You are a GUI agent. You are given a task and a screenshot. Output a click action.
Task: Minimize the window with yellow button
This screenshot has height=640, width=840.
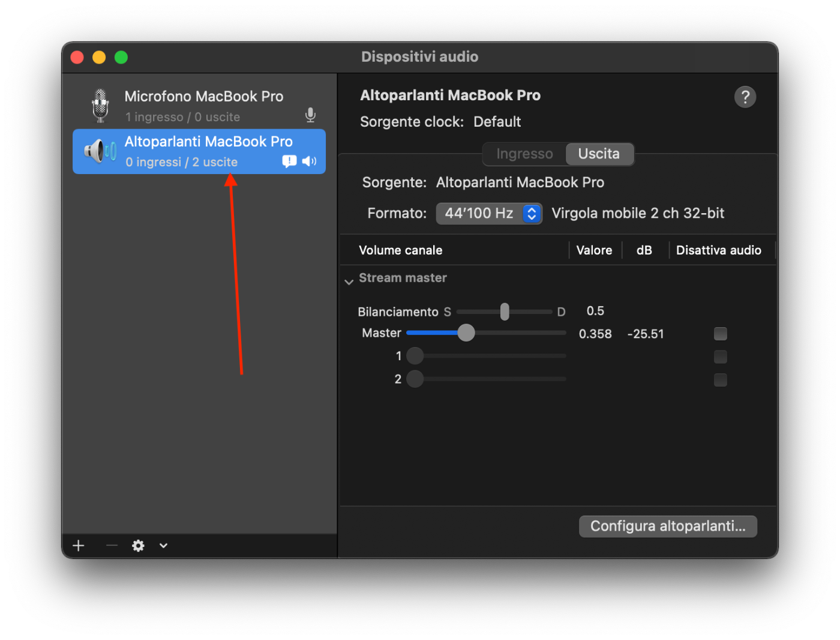pyautogui.click(x=99, y=57)
